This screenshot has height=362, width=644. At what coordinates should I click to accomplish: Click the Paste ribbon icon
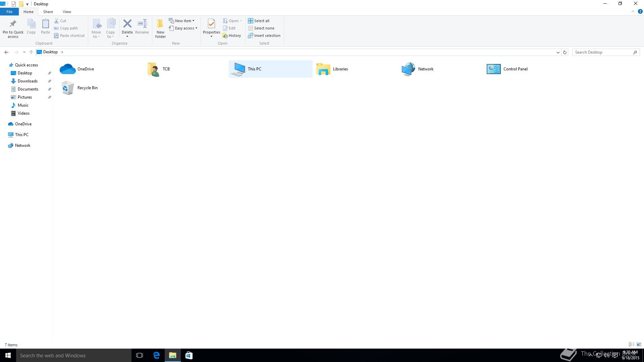[x=45, y=23]
